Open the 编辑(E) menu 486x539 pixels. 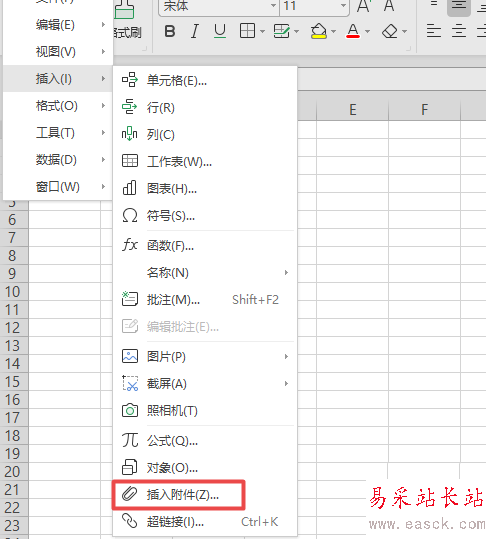[58, 25]
